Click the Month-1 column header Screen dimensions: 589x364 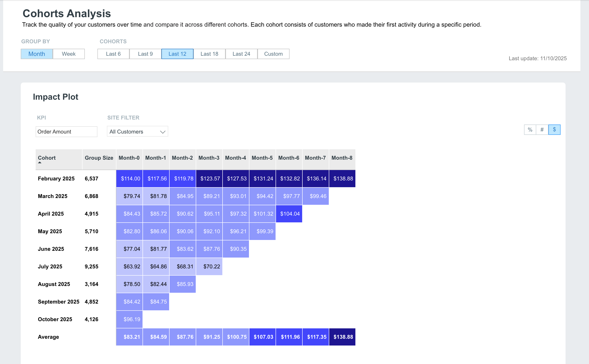[156, 159]
